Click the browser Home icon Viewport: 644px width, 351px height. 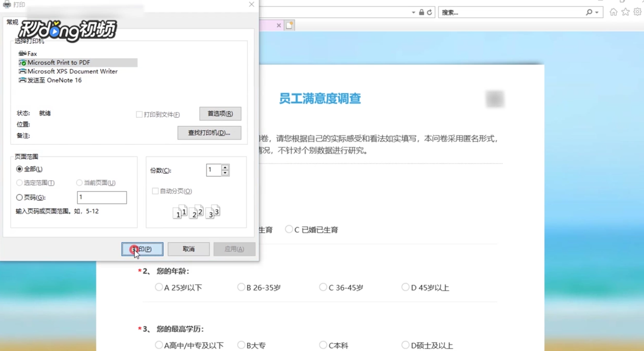coord(613,12)
